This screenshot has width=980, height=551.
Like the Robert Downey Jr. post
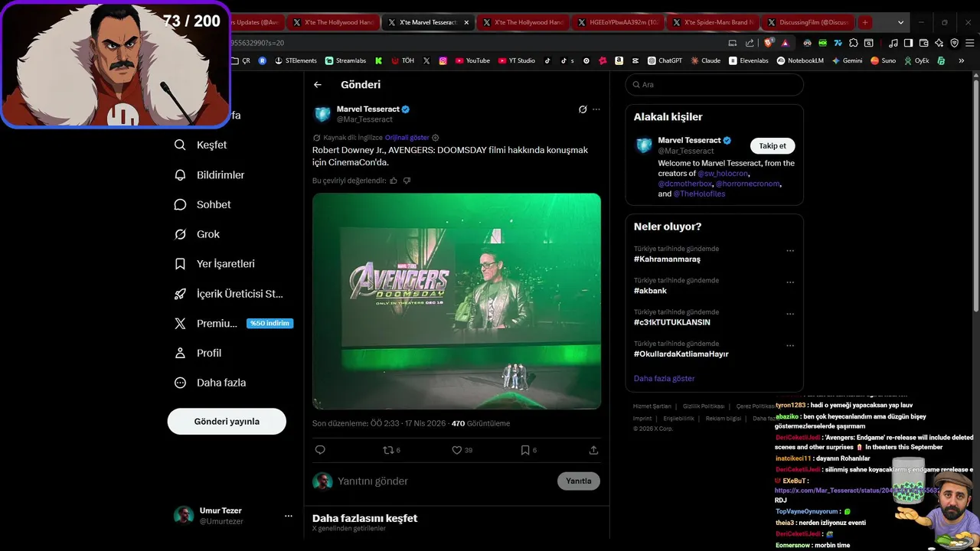pyautogui.click(x=457, y=450)
